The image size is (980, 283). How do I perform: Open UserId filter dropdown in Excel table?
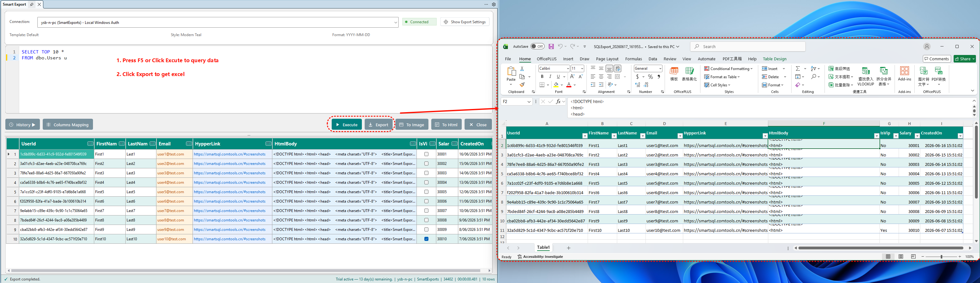pyautogui.click(x=585, y=136)
